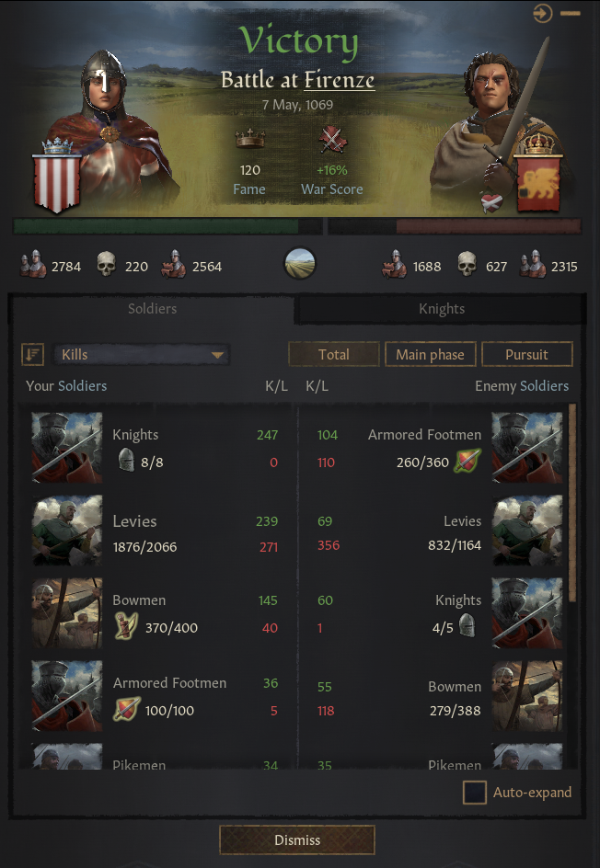Click the skull casualties icon next to 220

click(x=106, y=265)
